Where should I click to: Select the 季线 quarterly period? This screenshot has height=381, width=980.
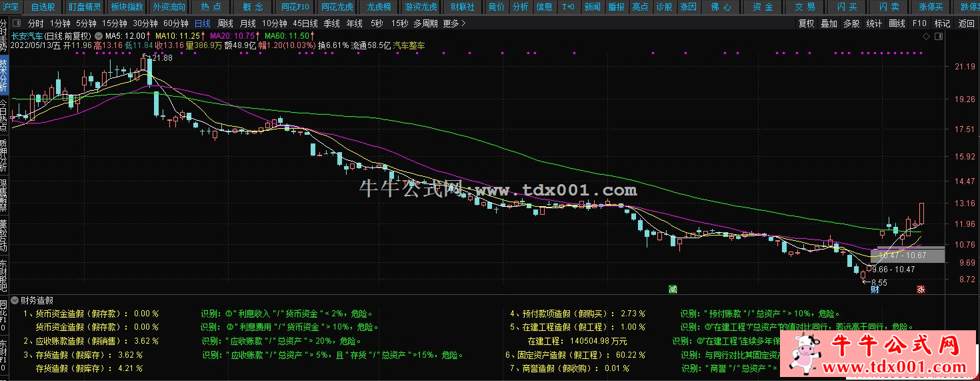point(331,24)
